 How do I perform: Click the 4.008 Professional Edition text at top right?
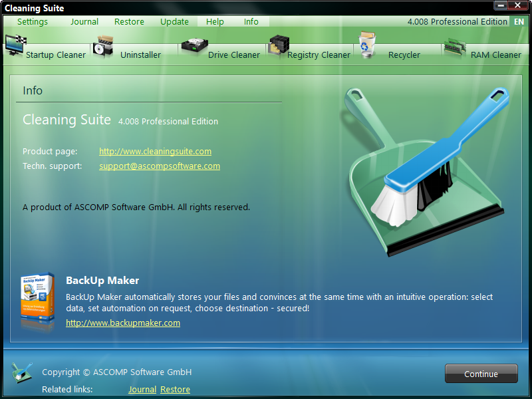458,22
